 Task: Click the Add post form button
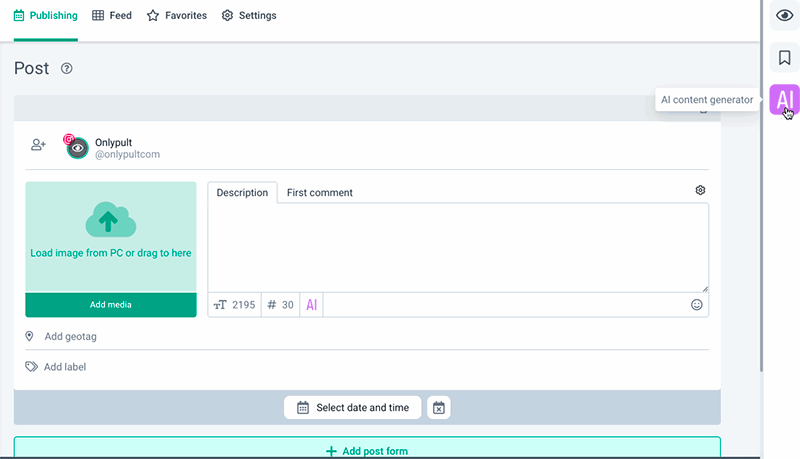click(367, 451)
